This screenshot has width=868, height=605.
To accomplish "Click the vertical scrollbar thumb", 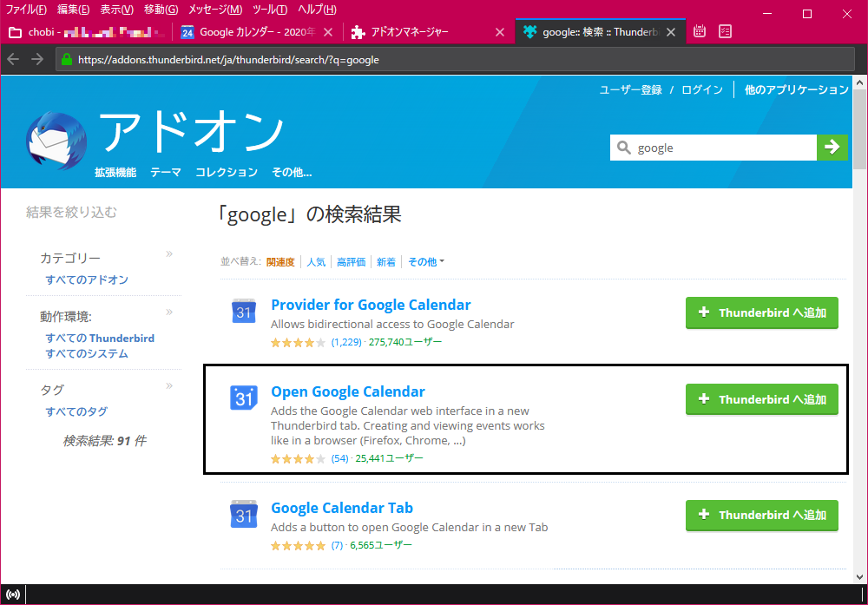I will click(x=859, y=129).
